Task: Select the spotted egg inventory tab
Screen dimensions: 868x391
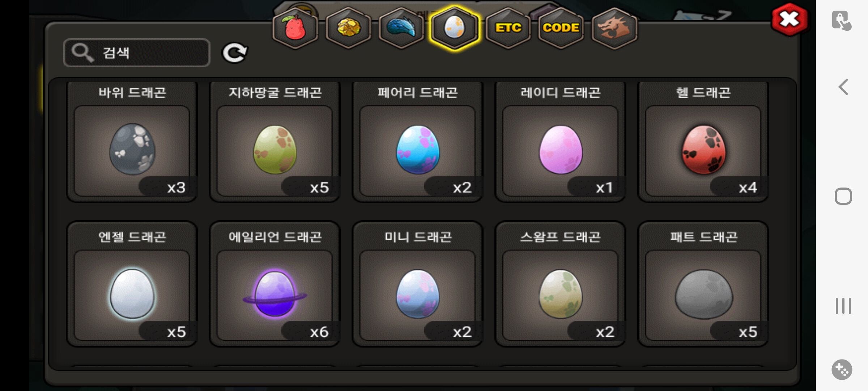Action: tap(455, 28)
